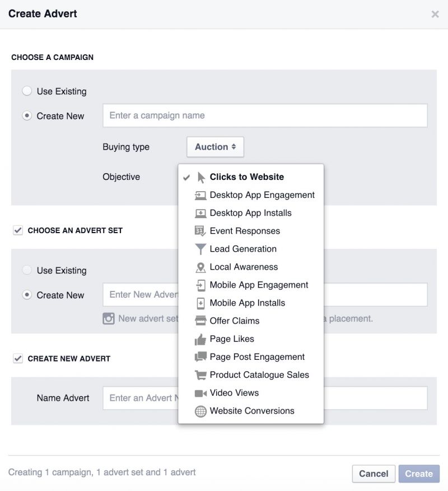Select Create New radio under advert set
The width and height of the screenshot is (448, 491).
[27, 295]
